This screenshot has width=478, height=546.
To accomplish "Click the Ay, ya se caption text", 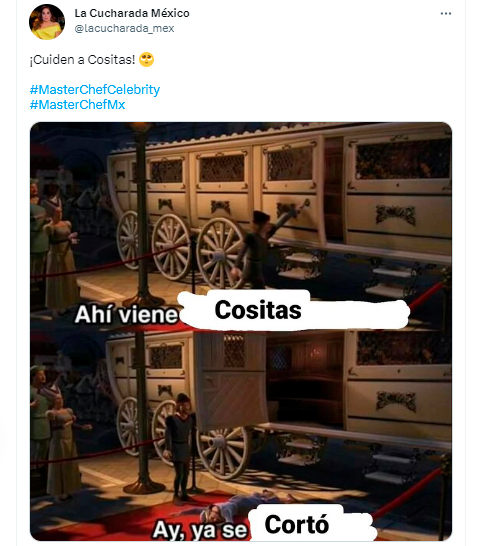I will (200, 530).
